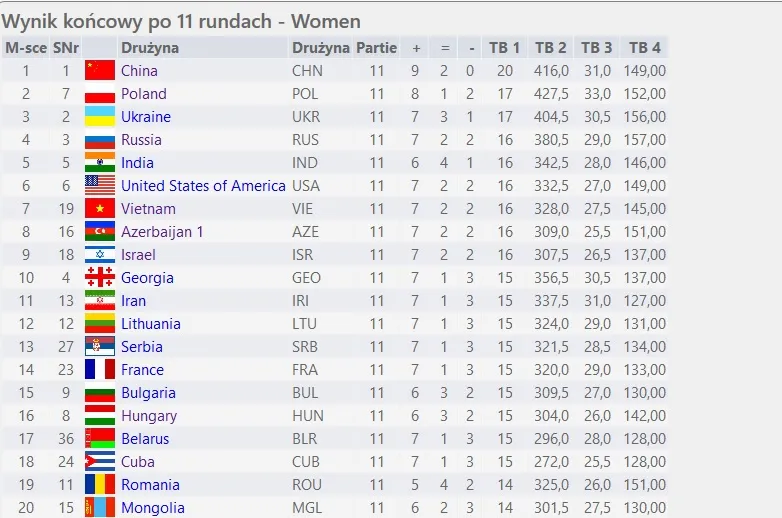Open the Hungary team link
Screen dimensions: 782x518
[149, 416]
